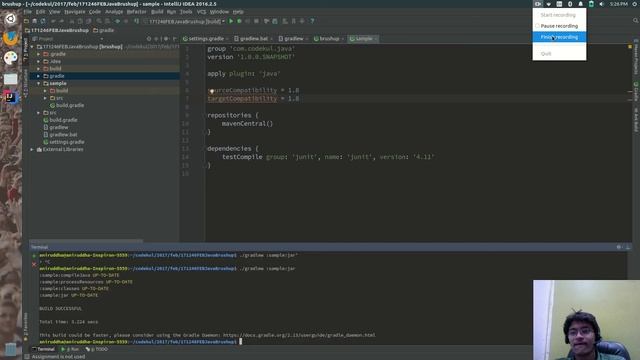Open Firefox from the Ubuntu launcher
This screenshot has height=360, width=640.
click(x=11, y=38)
